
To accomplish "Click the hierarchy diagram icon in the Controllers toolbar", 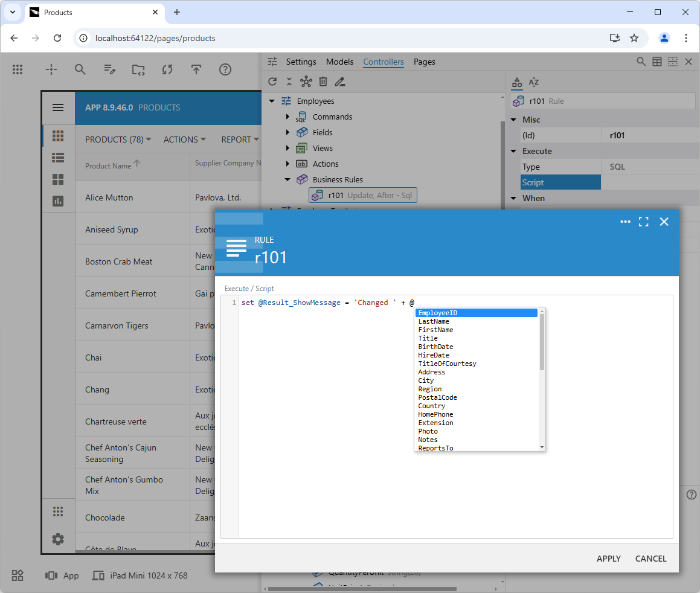I will tap(306, 82).
